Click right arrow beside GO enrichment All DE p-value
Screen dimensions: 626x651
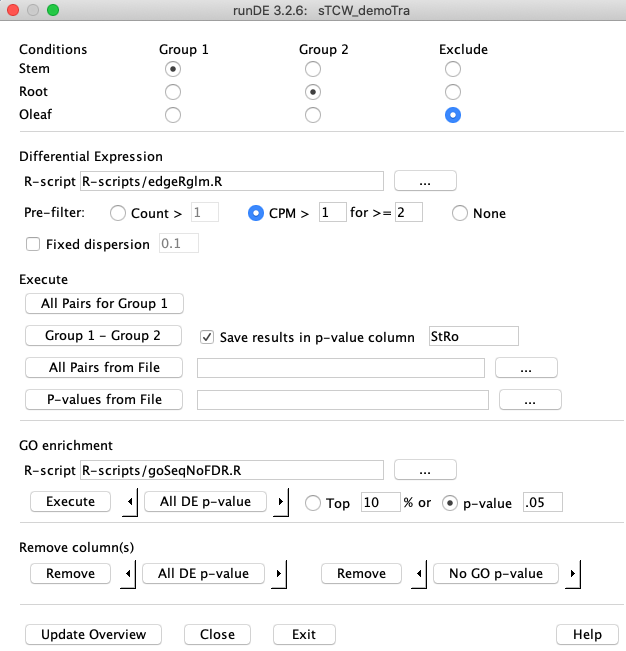pyautogui.click(x=281, y=502)
